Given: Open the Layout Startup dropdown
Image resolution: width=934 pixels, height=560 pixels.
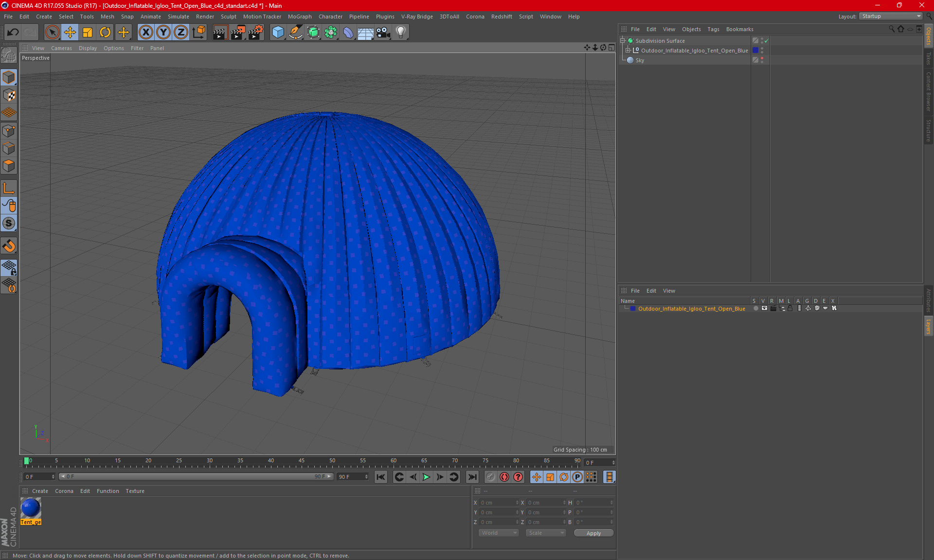Looking at the screenshot, I should tap(891, 16).
